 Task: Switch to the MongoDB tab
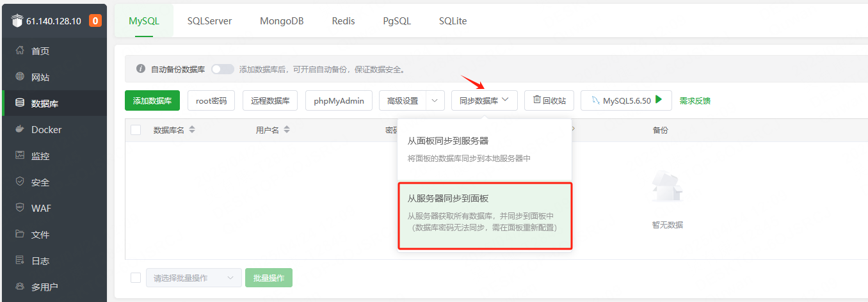click(x=282, y=20)
